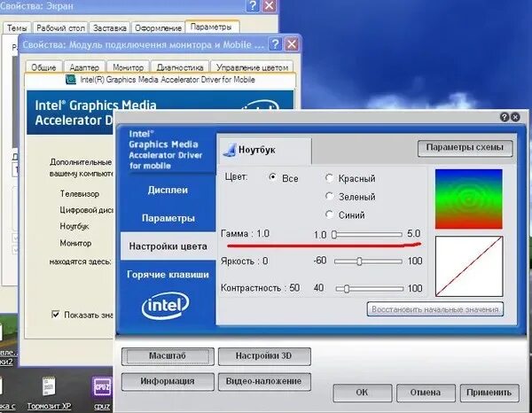Click the Применить button
Image resolution: width=532 pixels, height=413 pixels.
click(x=489, y=393)
